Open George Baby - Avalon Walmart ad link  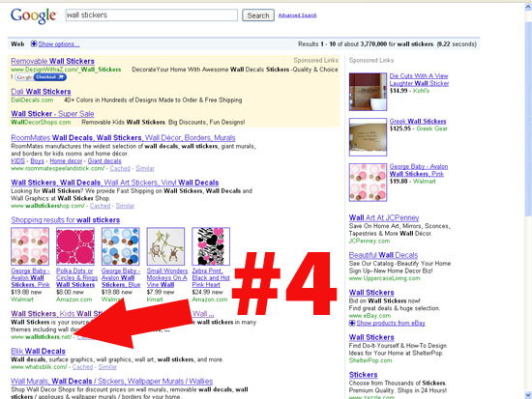pyautogui.click(x=419, y=170)
